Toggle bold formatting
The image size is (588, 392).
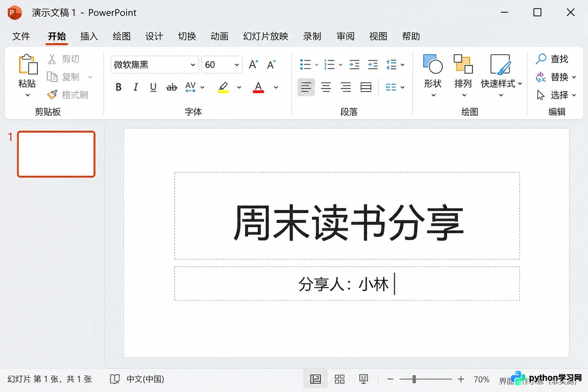click(x=118, y=87)
